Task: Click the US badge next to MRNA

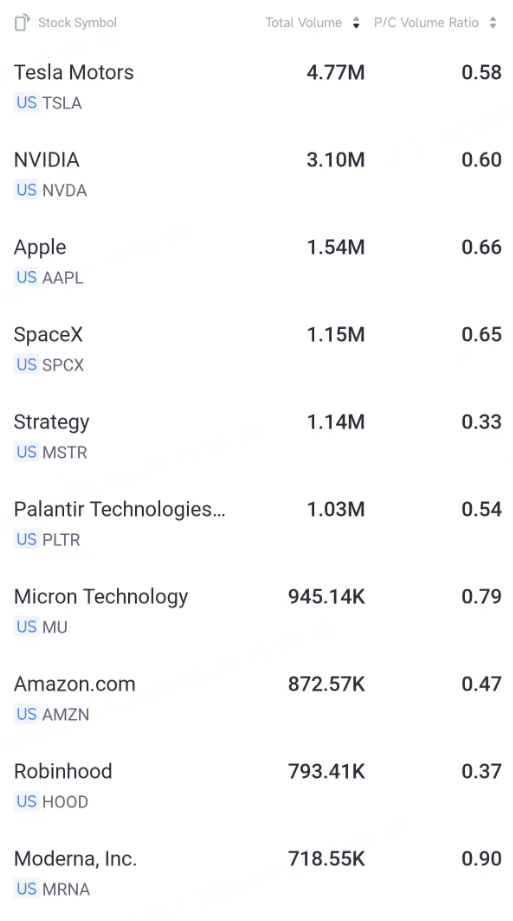Action: coord(26,889)
